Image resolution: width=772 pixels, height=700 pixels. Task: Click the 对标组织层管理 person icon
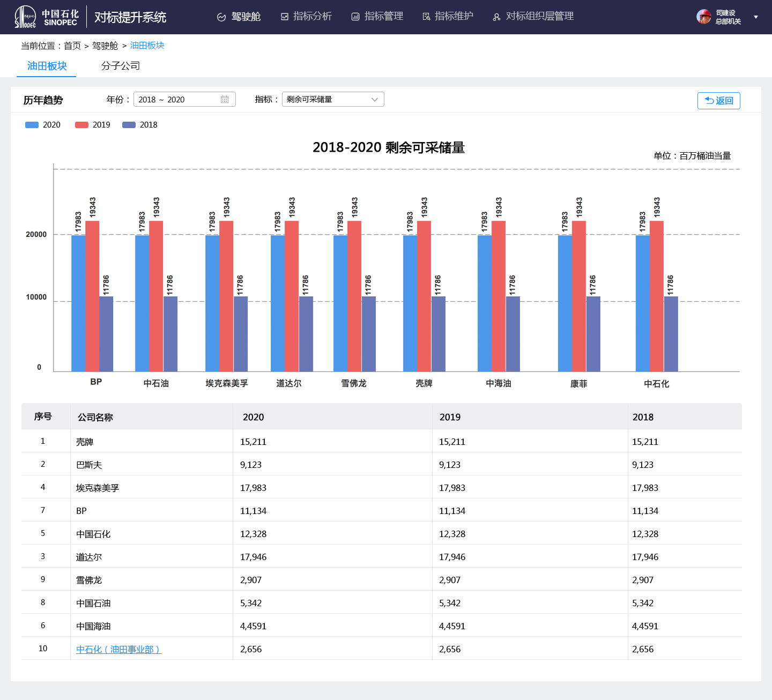click(496, 17)
